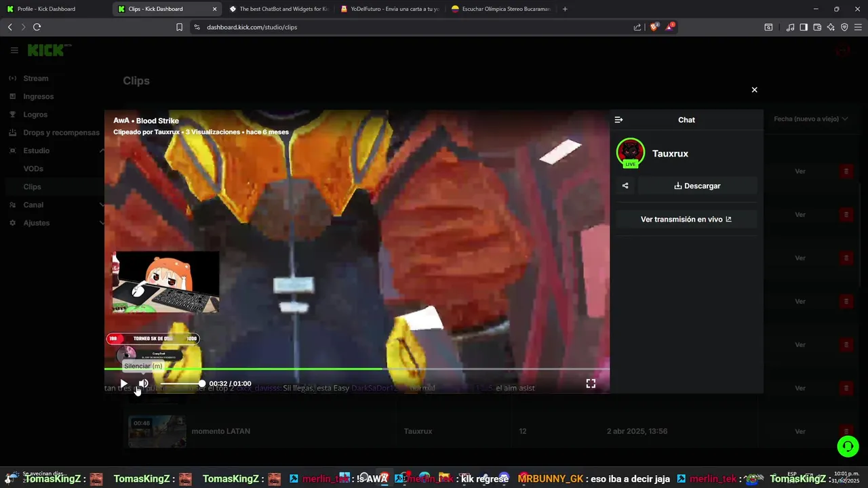Adjust the clip volume slider
The width and height of the screenshot is (868, 488).
coord(181,384)
